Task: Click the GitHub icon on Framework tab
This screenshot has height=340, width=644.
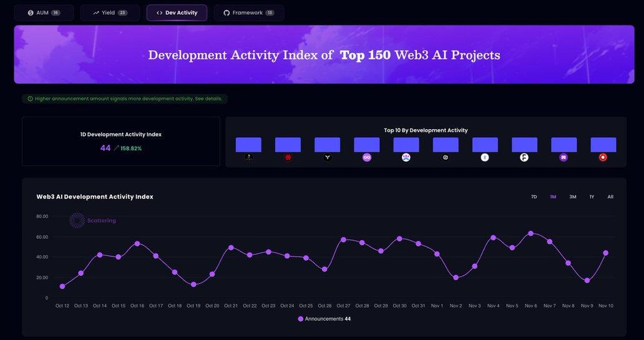Action: click(x=227, y=12)
